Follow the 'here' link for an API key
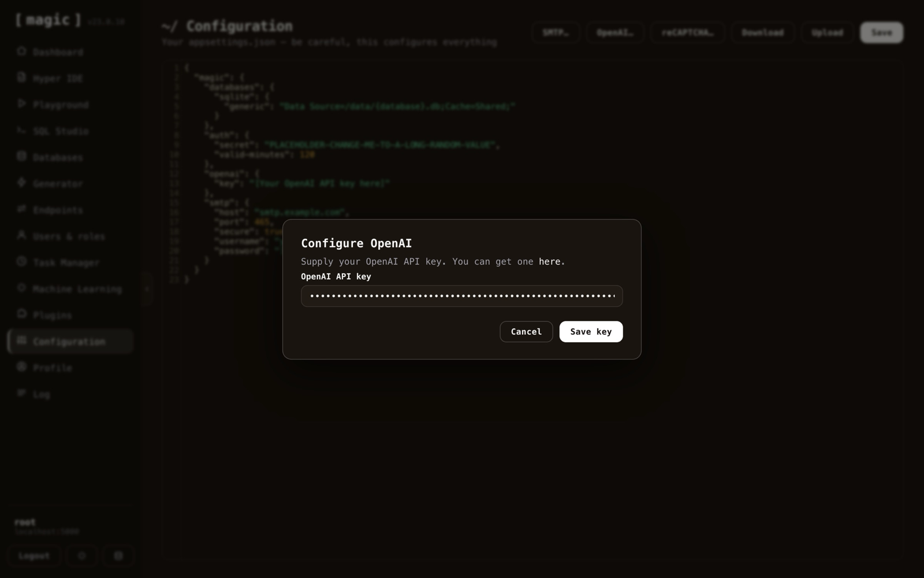Image resolution: width=924 pixels, height=578 pixels. click(549, 262)
